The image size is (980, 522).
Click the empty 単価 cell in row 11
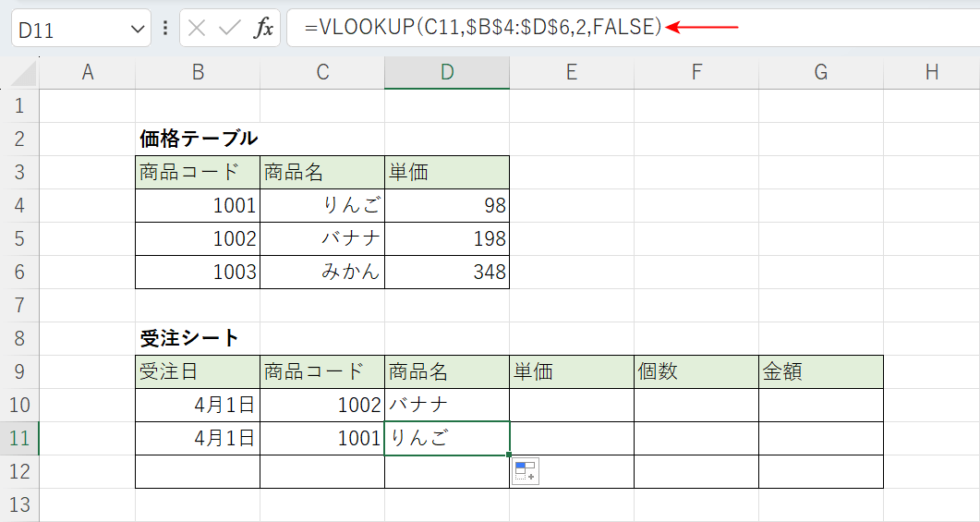[571, 438]
